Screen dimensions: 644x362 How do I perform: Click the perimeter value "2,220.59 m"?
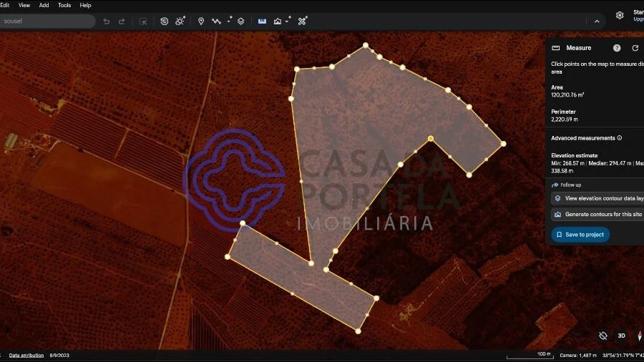click(x=565, y=119)
